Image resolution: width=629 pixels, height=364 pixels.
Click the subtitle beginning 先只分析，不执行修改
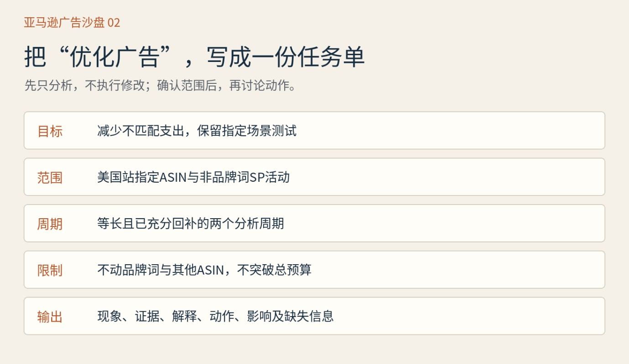pyautogui.click(x=161, y=85)
